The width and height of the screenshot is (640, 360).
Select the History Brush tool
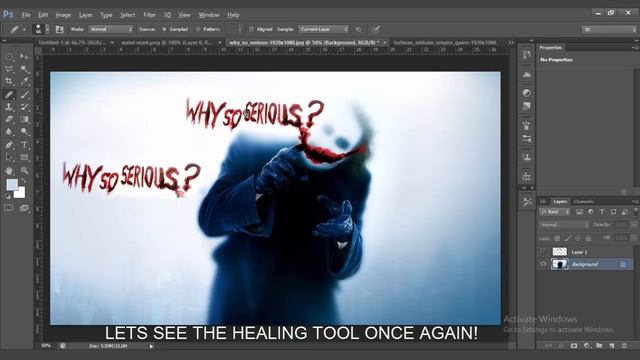[24, 107]
